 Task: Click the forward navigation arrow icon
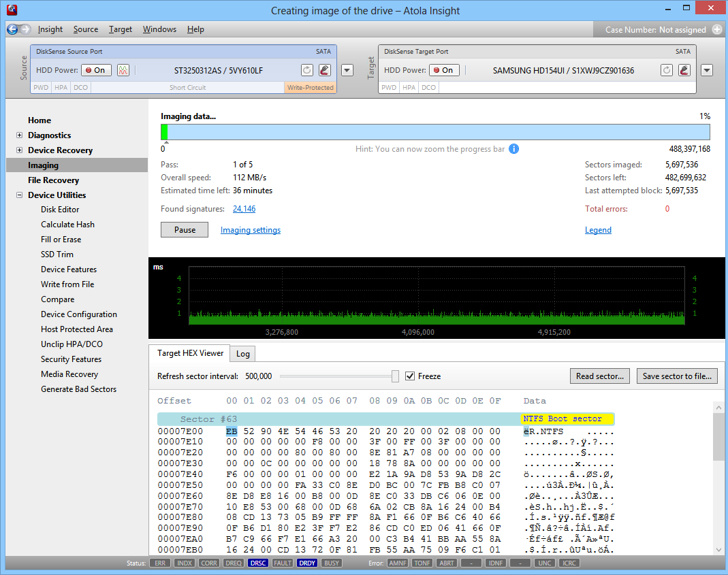pyautogui.click(x=25, y=29)
